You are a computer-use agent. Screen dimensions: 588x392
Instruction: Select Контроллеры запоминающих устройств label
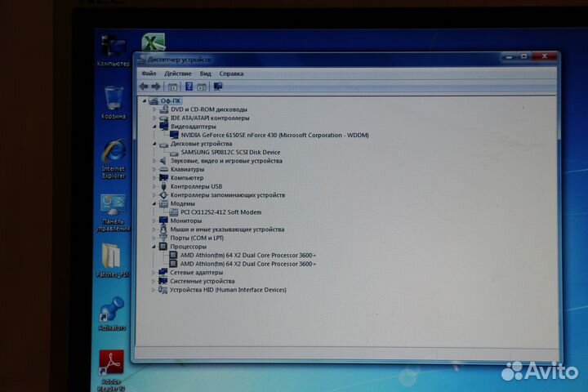[x=228, y=195]
